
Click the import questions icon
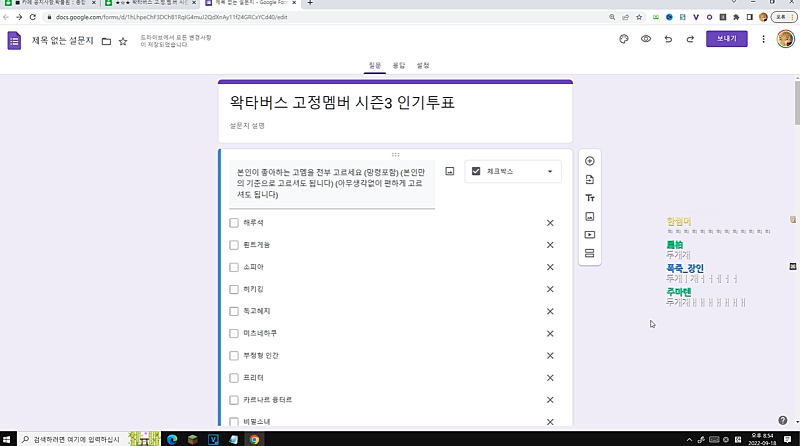(x=590, y=179)
